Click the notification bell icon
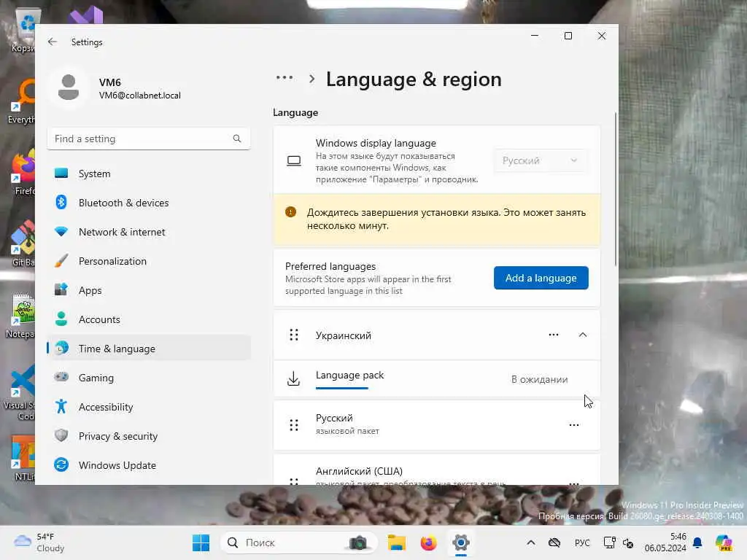The image size is (747, 560). [697, 542]
